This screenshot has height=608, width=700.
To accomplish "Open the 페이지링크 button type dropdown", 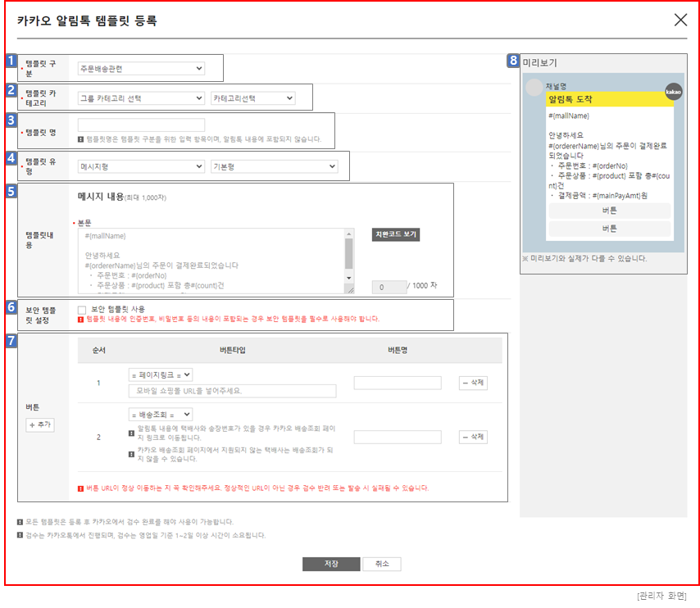I will [161, 375].
